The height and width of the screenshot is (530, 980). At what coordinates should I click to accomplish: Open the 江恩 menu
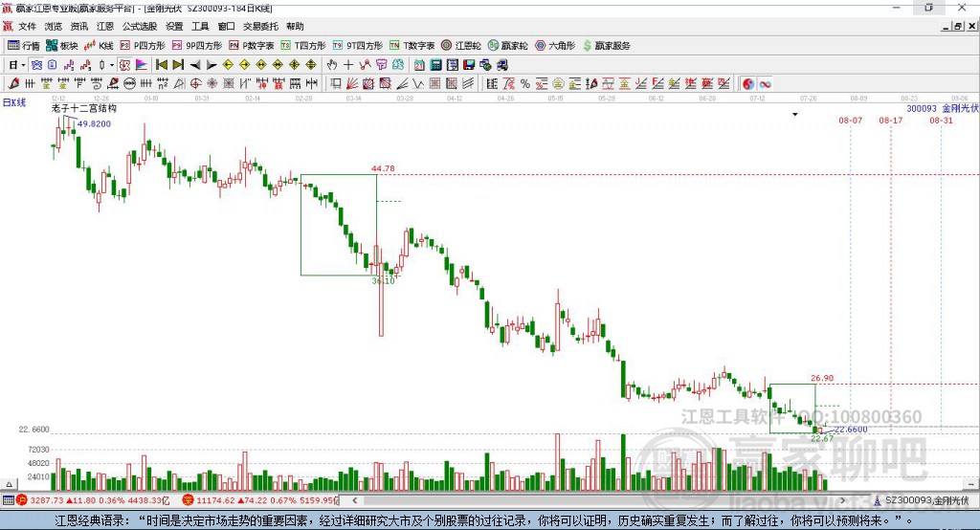[x=105, y=26]
